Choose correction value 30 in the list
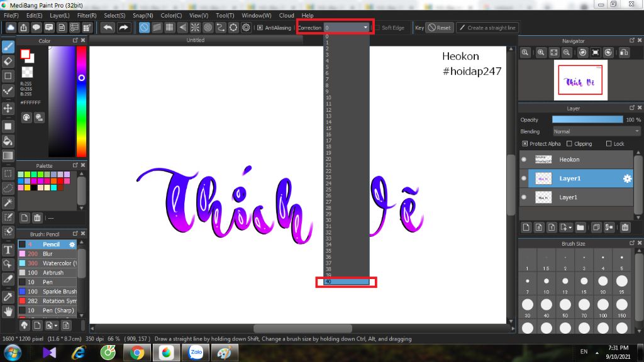 pyautogui.click(x=347, y=220)
